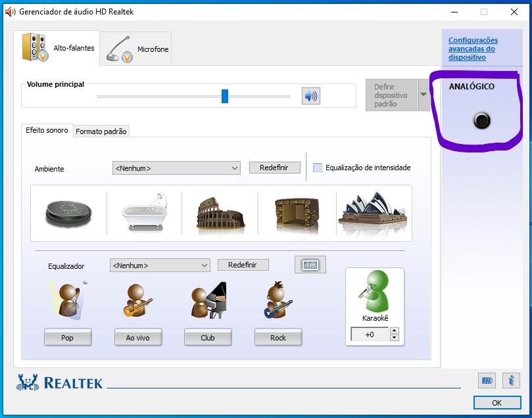Viewport: 532px width, 418px height.
Task: Expand the Definir dispositivo padrão arrow
Action: (x=423, y=95)
